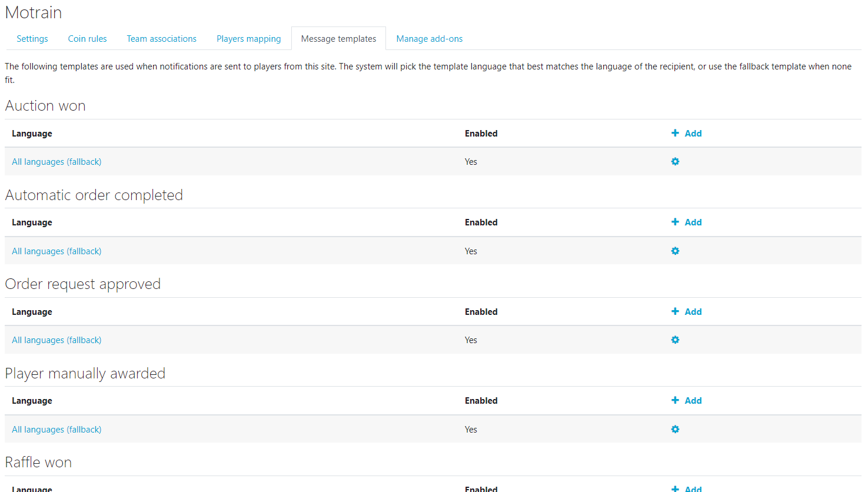
Task: Click Language column header in Order request approved table
Action: pyautogui.click(x=32, y=312)
